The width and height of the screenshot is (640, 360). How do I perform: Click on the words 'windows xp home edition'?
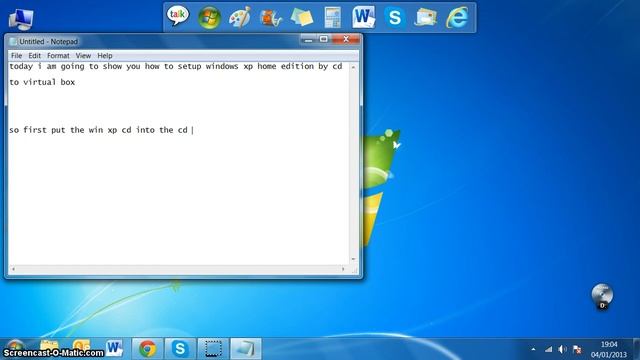(259, 66)
